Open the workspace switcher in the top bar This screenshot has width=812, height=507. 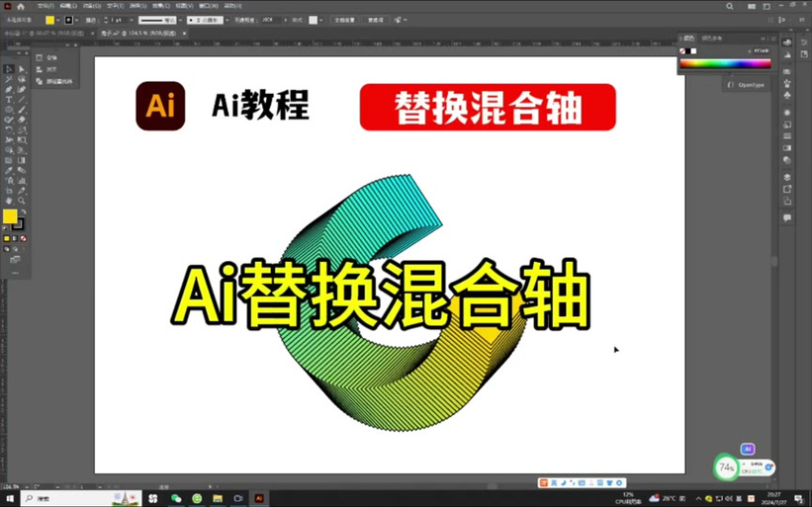767,6
